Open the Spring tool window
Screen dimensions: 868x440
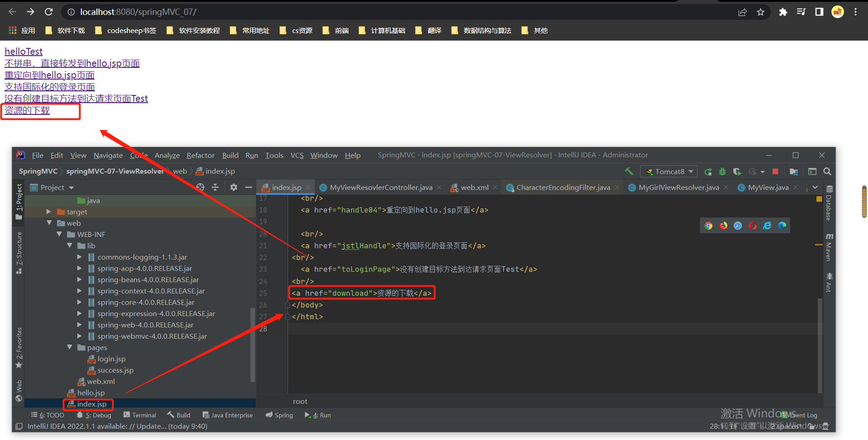tap(279, 415)
